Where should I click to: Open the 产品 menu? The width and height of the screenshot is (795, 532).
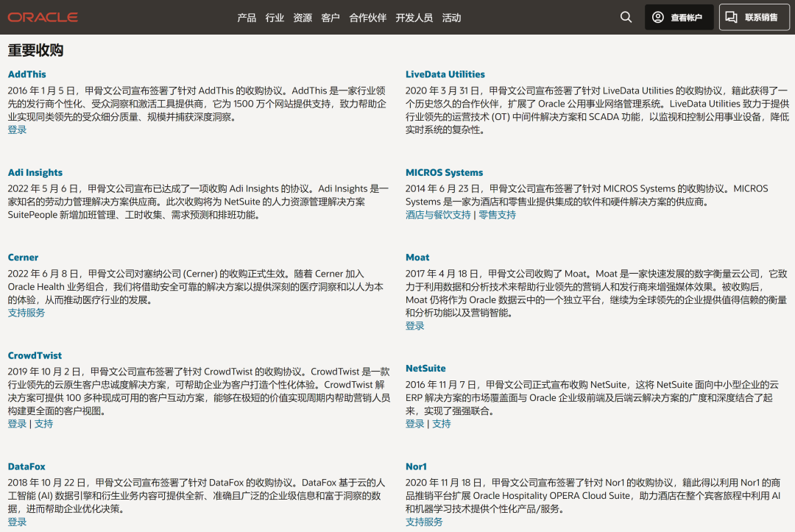(x=247, y=18)
